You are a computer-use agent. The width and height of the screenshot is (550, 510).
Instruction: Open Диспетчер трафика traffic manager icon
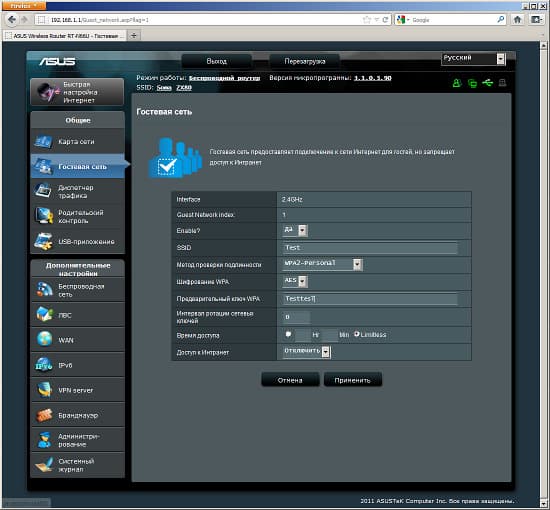(x=43, y=191)
